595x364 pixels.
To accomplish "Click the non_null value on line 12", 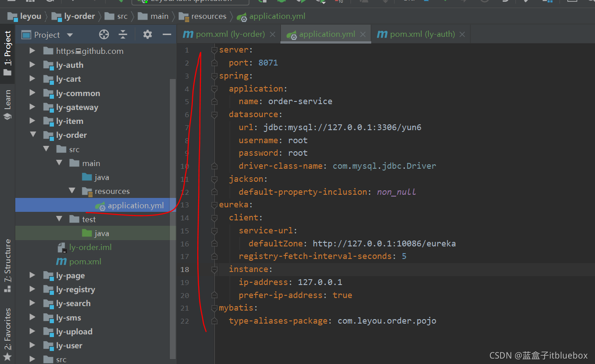I will click(x=396, y=192).
